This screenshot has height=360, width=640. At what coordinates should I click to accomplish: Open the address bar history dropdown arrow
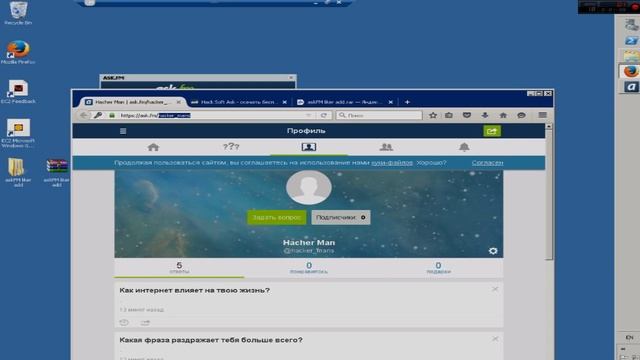click(309, 116)
